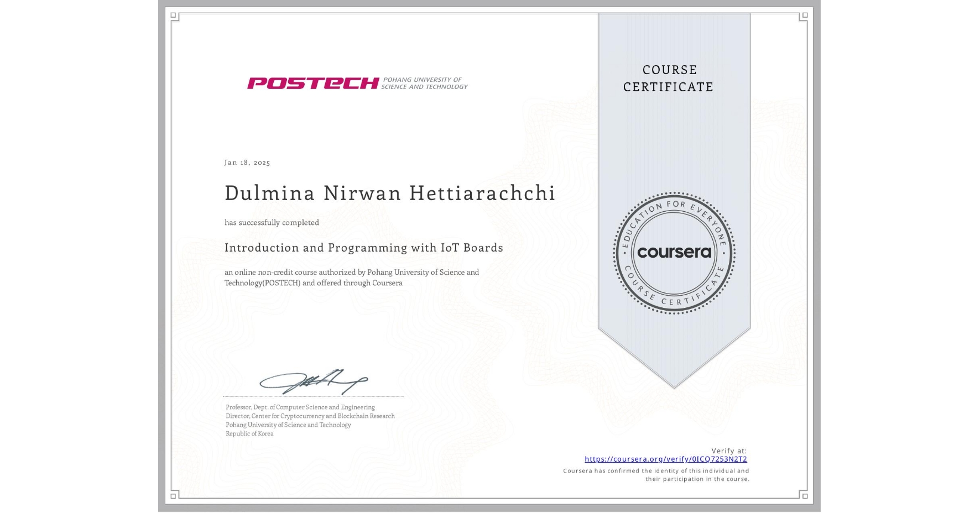Click 'an online non-credit course authorized' paragraph
Image resolution: width=980 pixels, height=513 pixels.
[352, 278]
